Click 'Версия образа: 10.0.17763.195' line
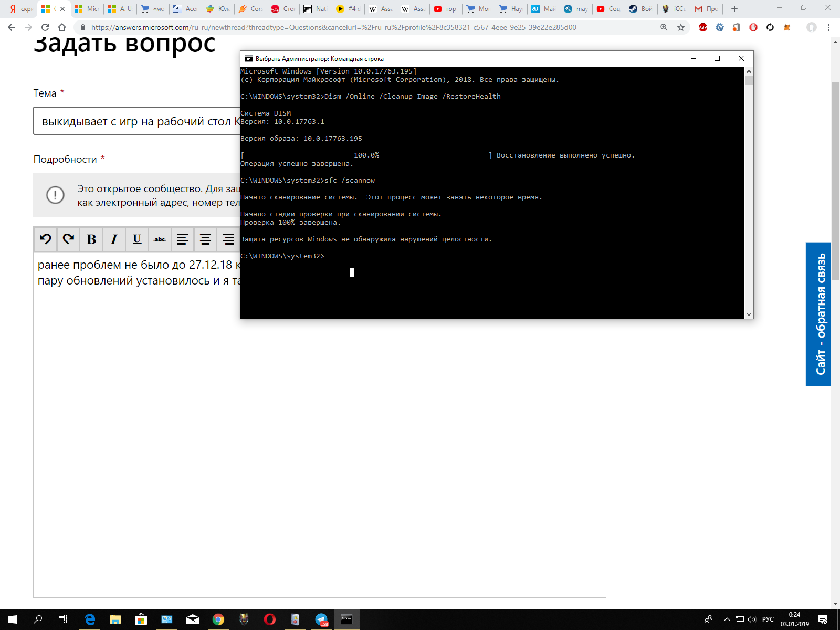The height and width of the screenshot is (630, 840). (x=301, y=139)
